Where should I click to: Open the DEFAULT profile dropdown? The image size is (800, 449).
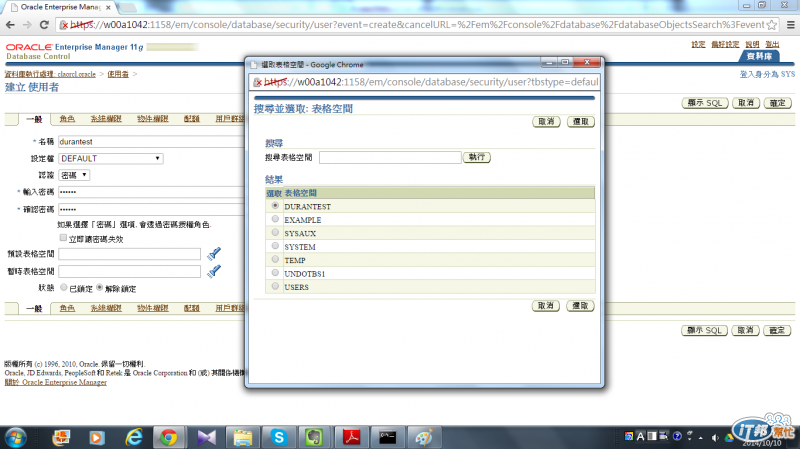pyautogui.click(x=111, y=158)
